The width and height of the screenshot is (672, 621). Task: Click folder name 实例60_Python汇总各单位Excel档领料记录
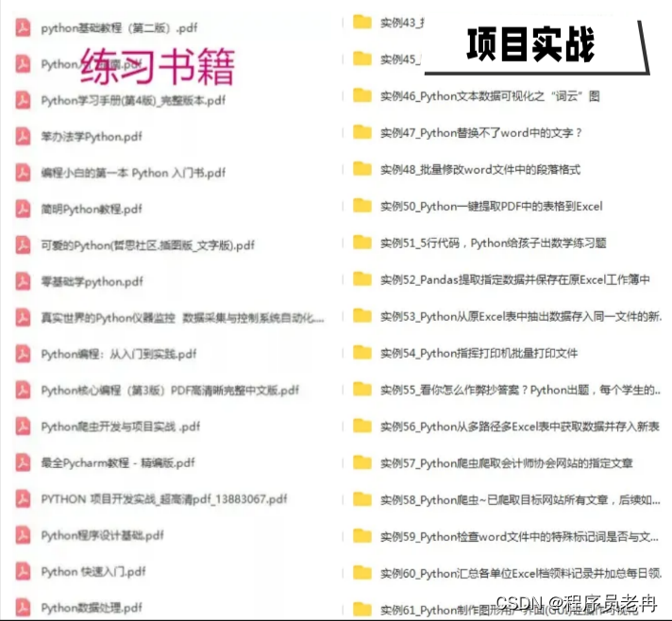[x=521, y=574]
